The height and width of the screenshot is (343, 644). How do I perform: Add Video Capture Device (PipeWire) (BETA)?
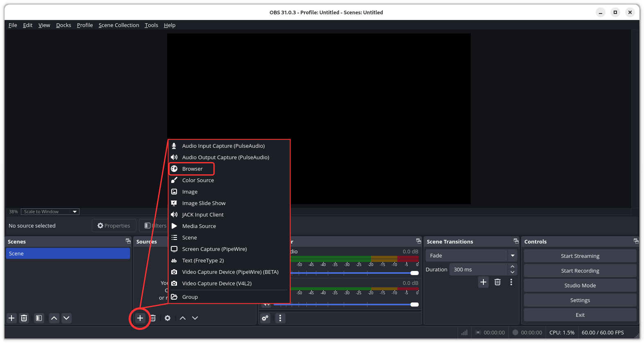tap(229, 272)
